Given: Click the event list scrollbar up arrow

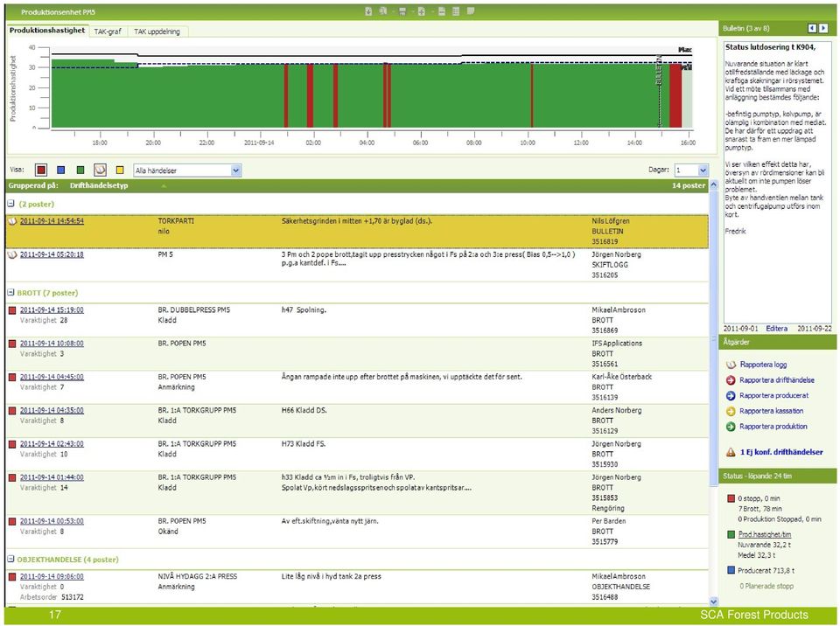Looking at the screenshot, I should [714, 184].
